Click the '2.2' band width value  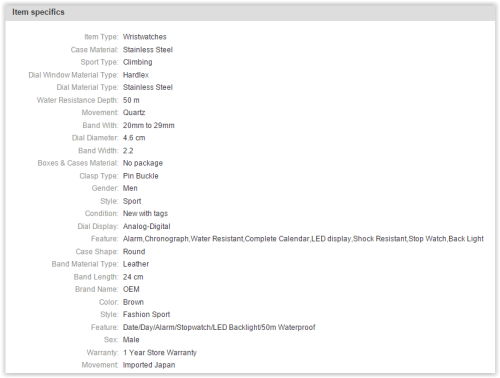tap(128, 151)
